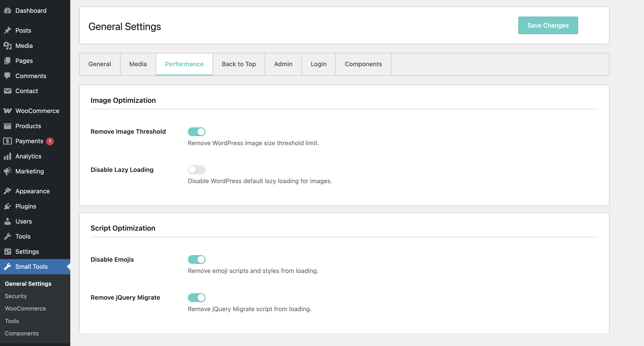Click the Posts pushpin icon
The height and width of the screenshot is (346, 644).
pyautogui.click(x=8, y=30)
